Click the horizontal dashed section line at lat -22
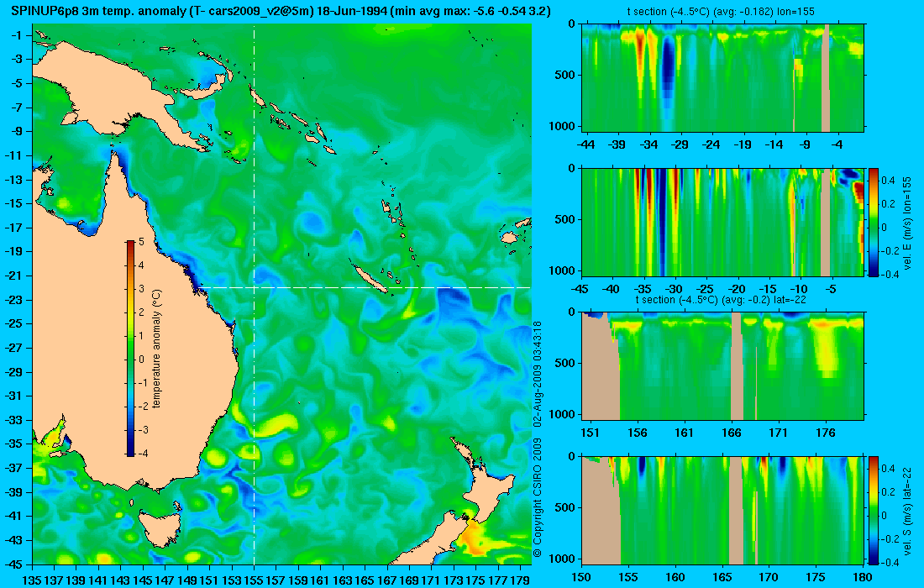The image size is (924, 588). pyautogui.click(x=364, y=287)
